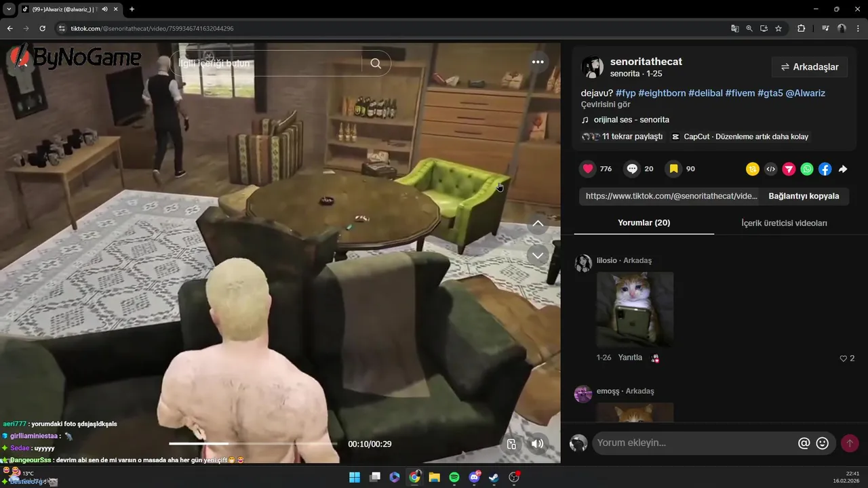
Task: Go to previous video with up chevron
Action: pyautogui.click(x=538, y=224)
